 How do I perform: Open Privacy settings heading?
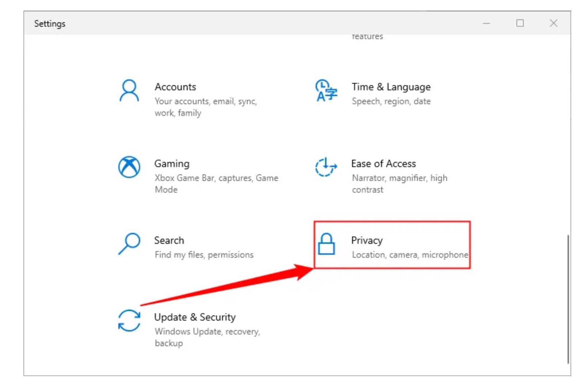[x=367, y=241]
